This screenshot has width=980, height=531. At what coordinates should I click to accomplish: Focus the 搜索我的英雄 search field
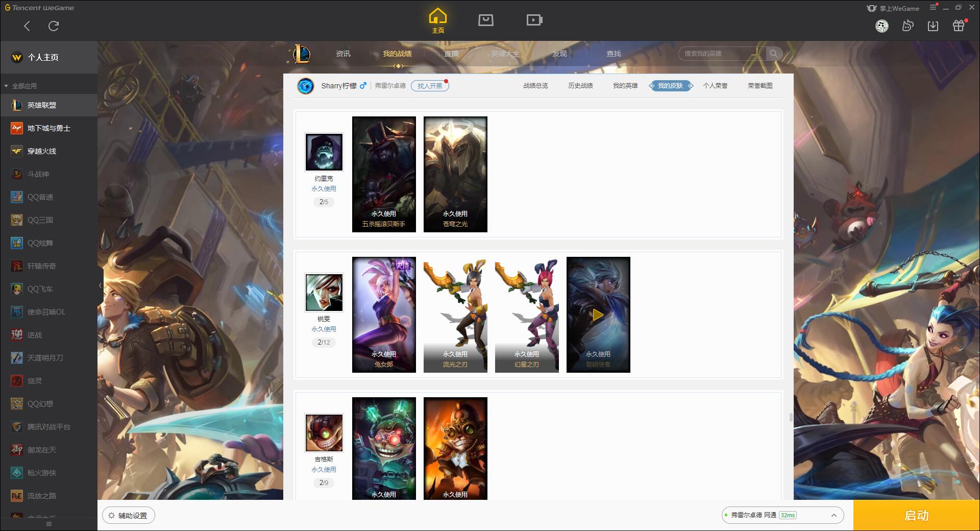tap(722, 54)
